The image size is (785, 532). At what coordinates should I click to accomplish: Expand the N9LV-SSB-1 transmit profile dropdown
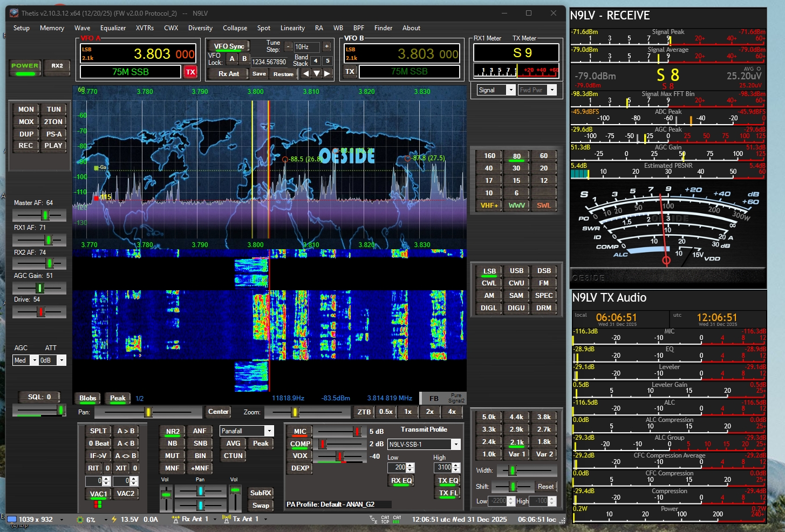pos(456,445)
